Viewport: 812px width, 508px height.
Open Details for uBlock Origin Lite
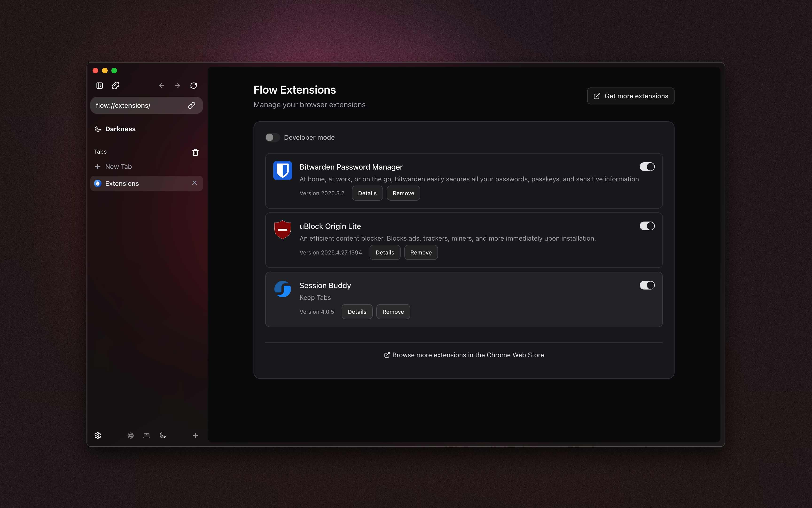coord(385,252)
